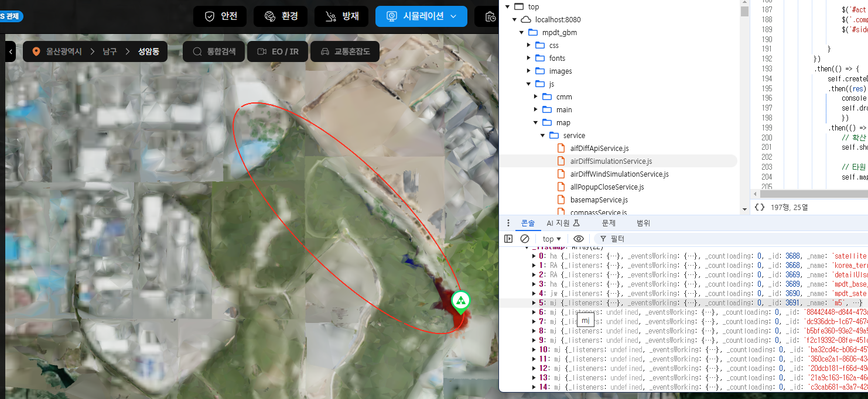Click the orange location pin icon

click(x=36, y=51)
